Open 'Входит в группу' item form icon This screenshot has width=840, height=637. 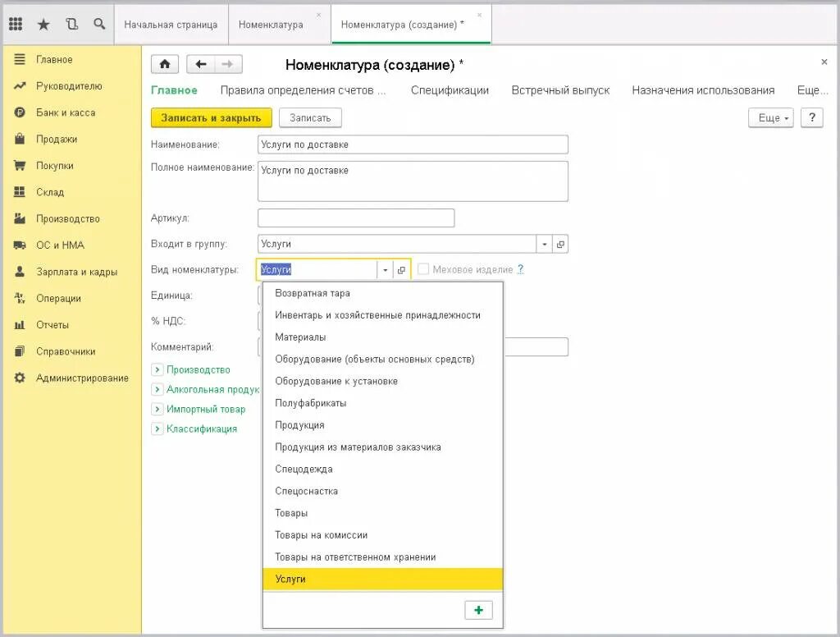(560, 244)
